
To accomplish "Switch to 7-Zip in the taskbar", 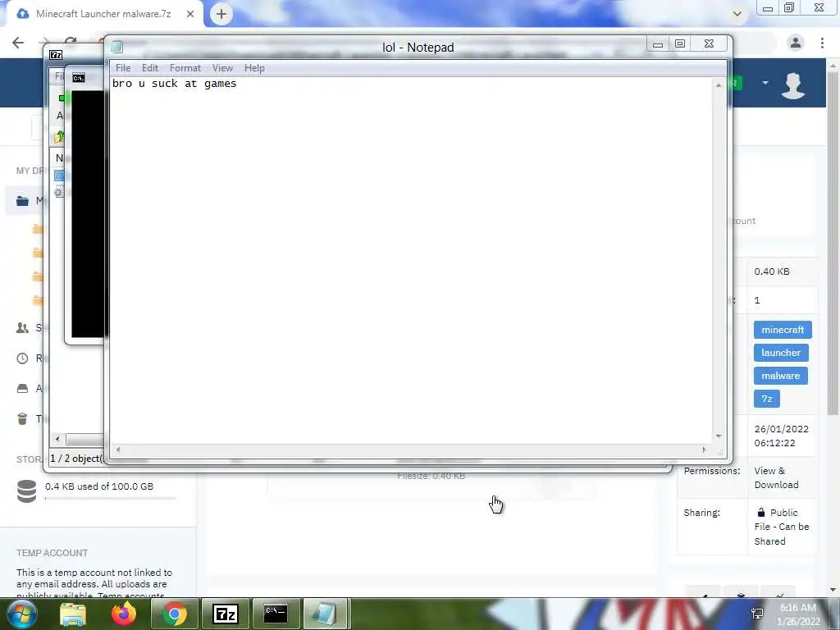I will tap(225, 614).
